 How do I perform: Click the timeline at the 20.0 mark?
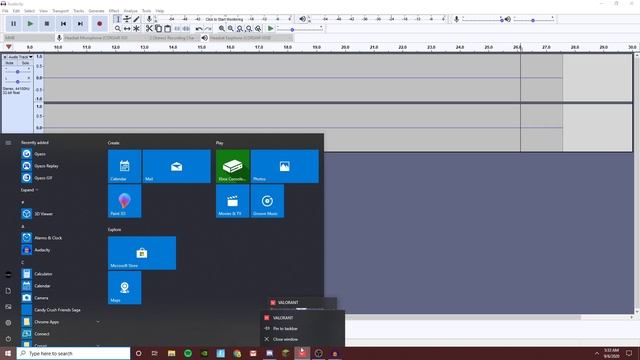point(345,48)
